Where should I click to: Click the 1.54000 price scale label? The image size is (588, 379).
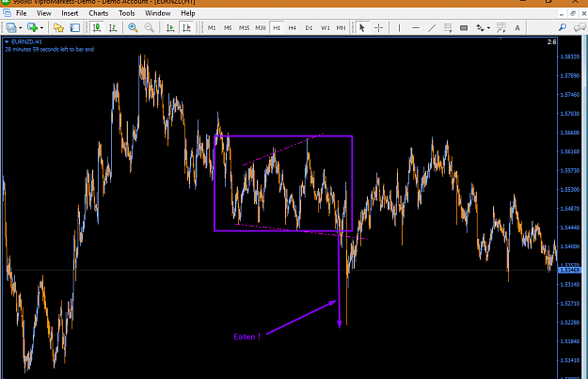coord(569,246)
